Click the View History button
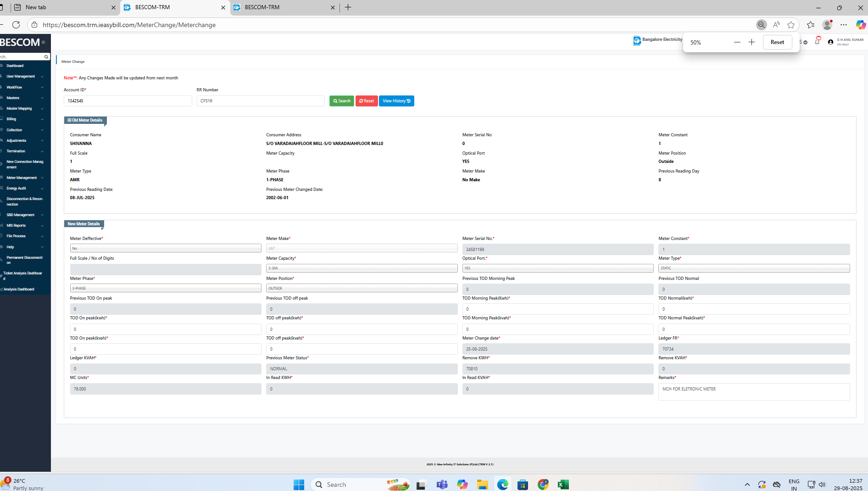This screenshot has width=868, height=491. (396, 101)
